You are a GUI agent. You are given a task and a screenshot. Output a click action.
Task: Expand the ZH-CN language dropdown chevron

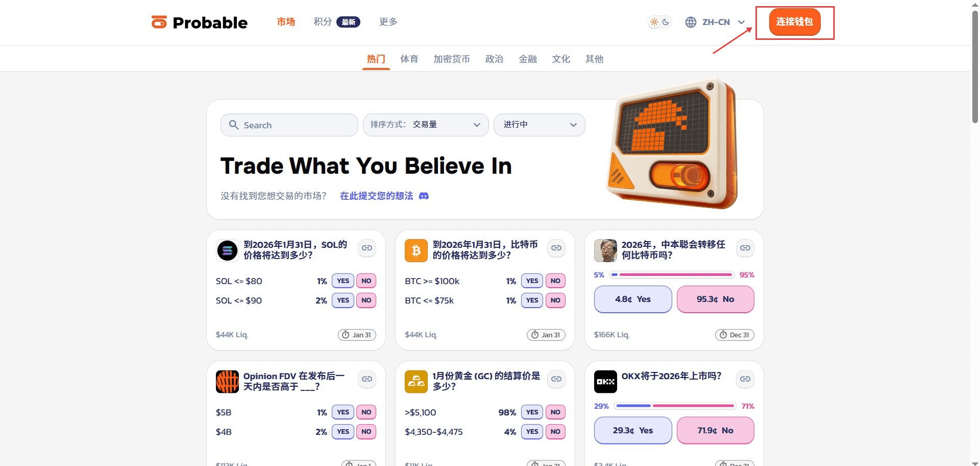[742, 22]
